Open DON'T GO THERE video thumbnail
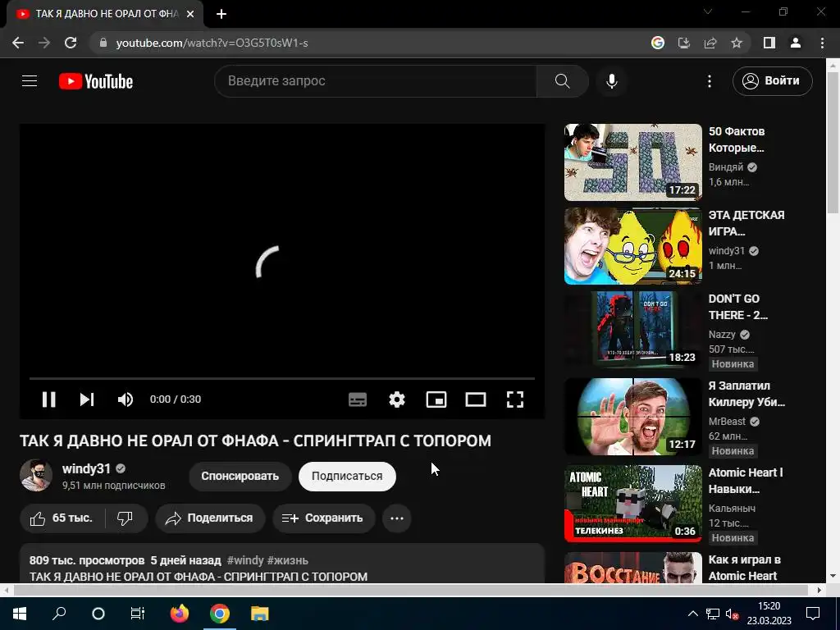 pos(632,330)
